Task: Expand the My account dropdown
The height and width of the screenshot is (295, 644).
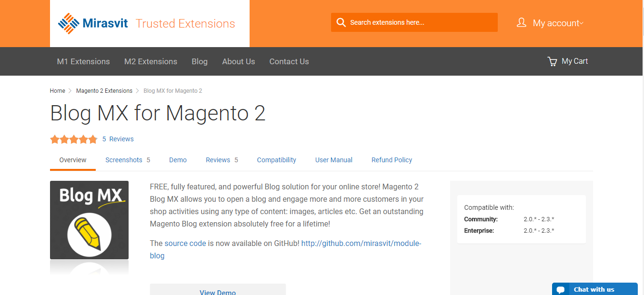Action: [558, 23]
